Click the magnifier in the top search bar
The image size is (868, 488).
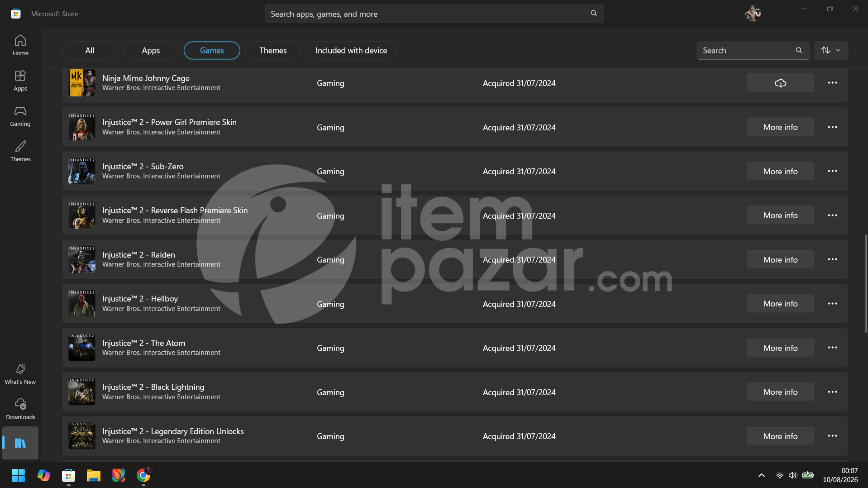point(594,14)
